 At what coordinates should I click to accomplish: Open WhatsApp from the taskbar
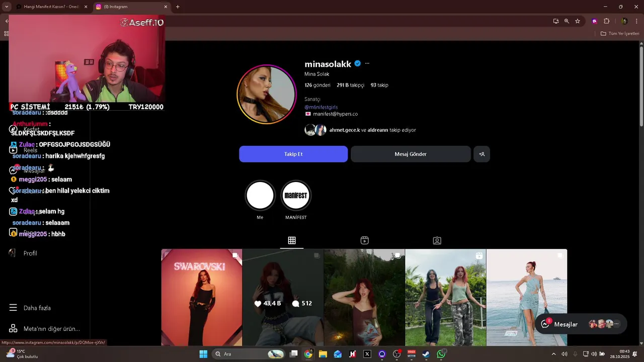click(x=441, y=354)
